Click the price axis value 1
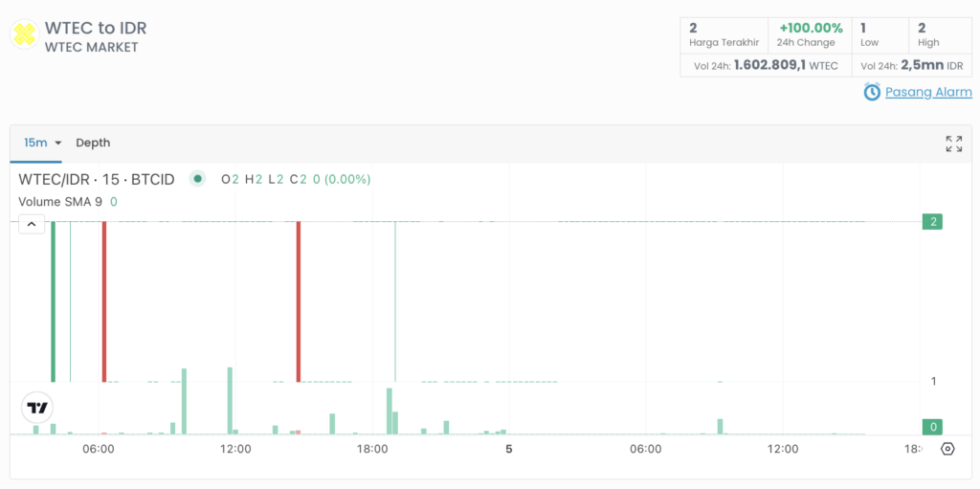 [934, 382]
